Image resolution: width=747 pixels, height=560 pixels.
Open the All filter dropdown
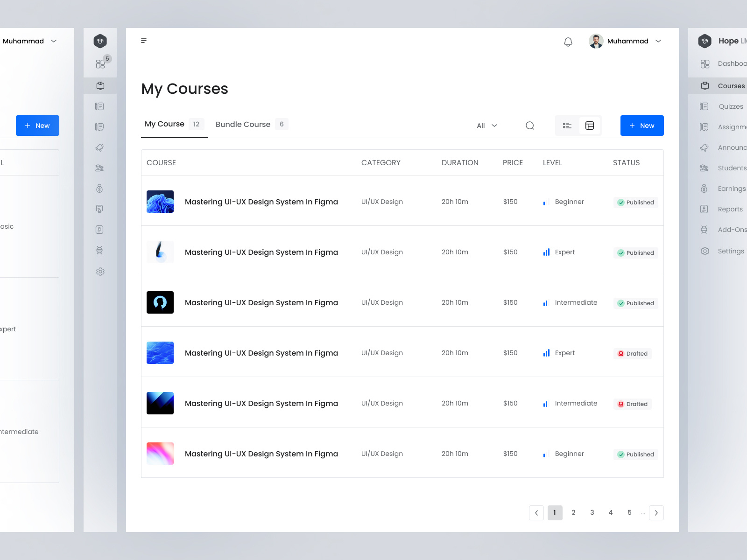point(486,125)
